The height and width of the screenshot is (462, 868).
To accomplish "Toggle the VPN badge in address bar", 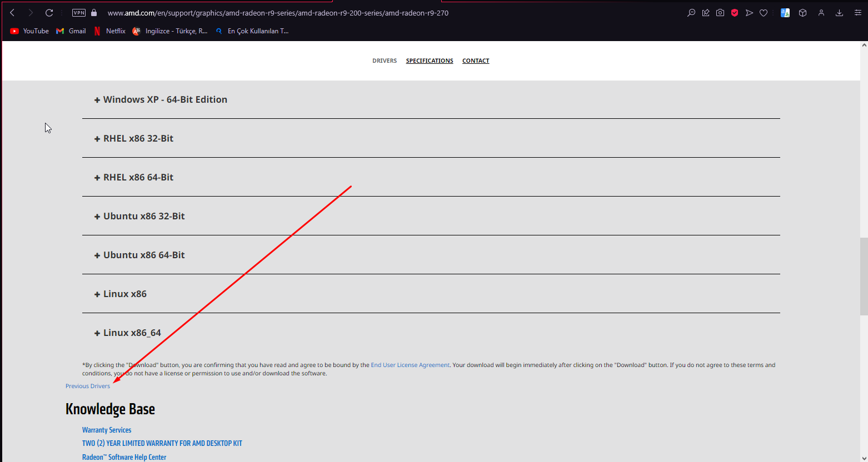I will [79, 13].
